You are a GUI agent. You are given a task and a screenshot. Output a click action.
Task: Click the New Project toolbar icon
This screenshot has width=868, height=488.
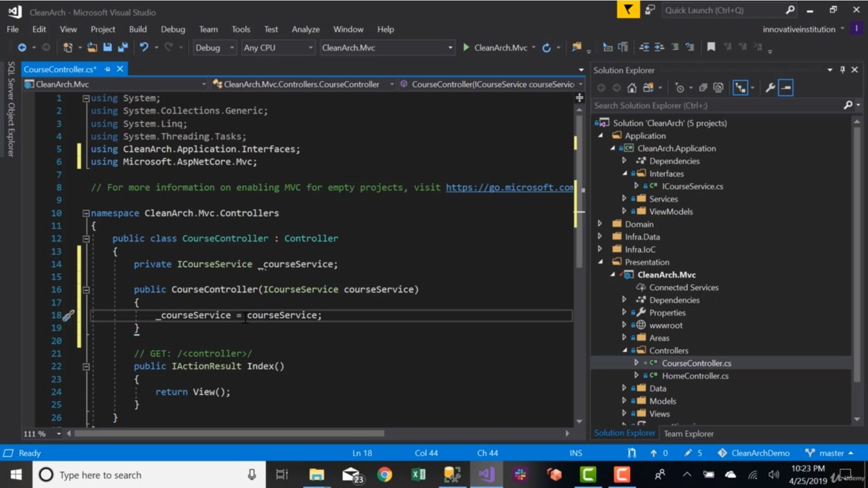(x=67, y=48)
